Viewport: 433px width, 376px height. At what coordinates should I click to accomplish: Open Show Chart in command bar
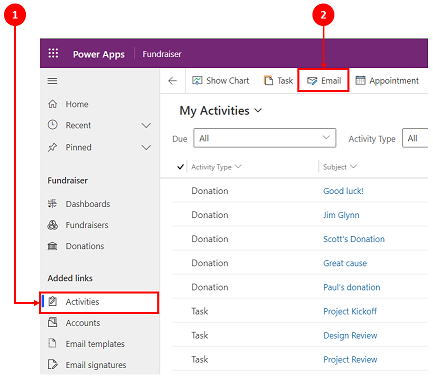pyautogui.click(x=221, y=81)
